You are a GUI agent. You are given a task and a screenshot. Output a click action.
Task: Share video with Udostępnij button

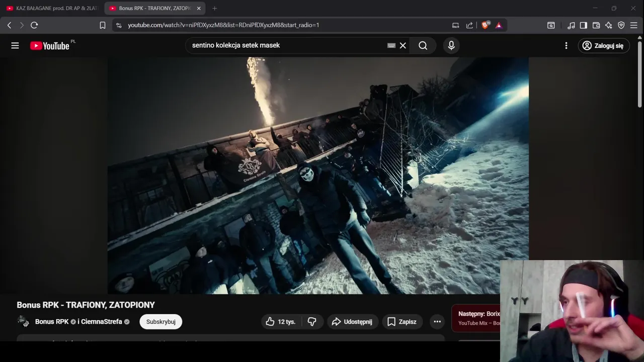click(352, 322)
